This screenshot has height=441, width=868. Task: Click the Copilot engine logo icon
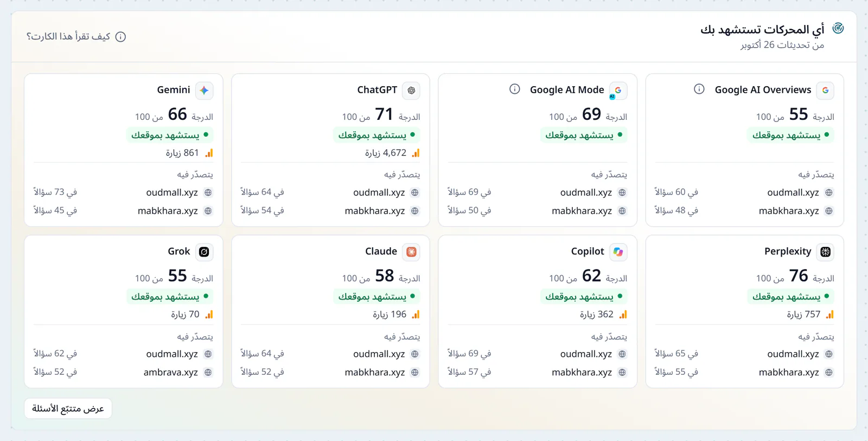pyautogui.click(x=618, y=252)
